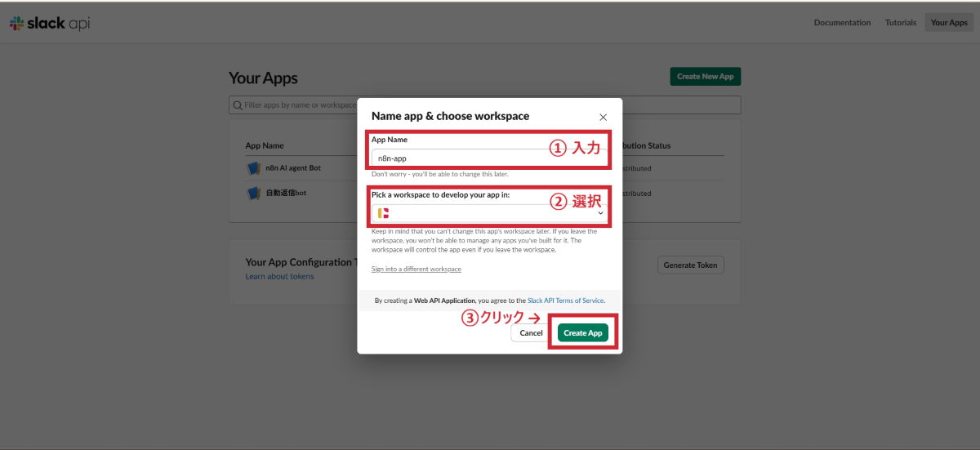980x450 pixels.
Task: Focus the App Name field containing n8n-app
Action: click(x=457, y=158)
